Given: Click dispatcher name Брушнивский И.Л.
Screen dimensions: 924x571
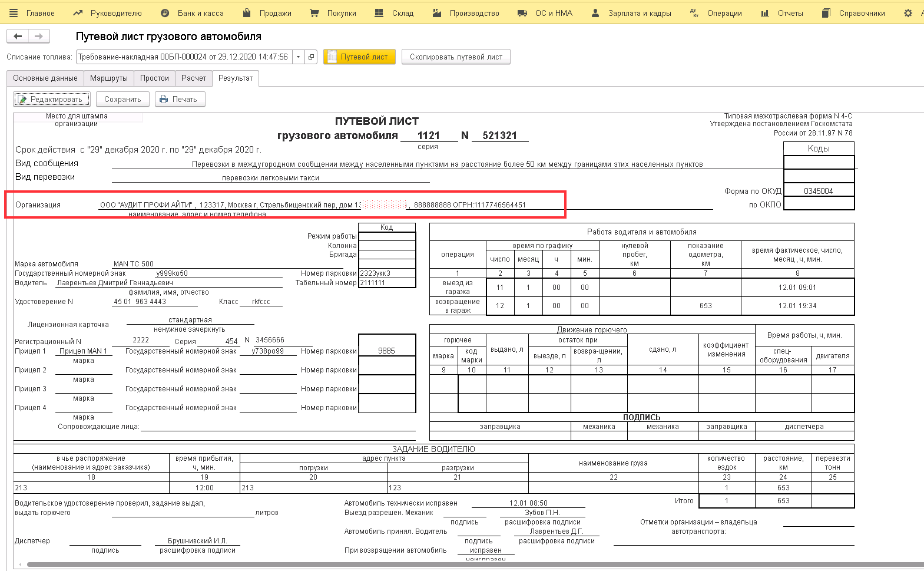Looking at the screenshot, I should (197, 541).
